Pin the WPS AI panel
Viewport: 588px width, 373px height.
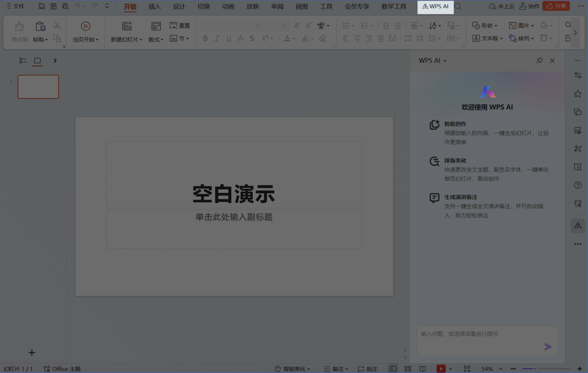pyautogui.click(x=539, y=61)
